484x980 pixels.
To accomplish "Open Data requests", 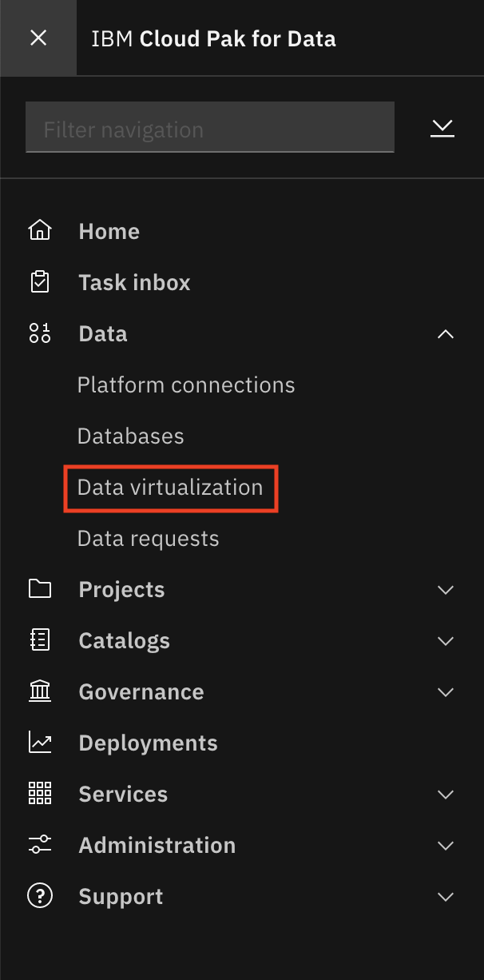I will coord(147,538).
